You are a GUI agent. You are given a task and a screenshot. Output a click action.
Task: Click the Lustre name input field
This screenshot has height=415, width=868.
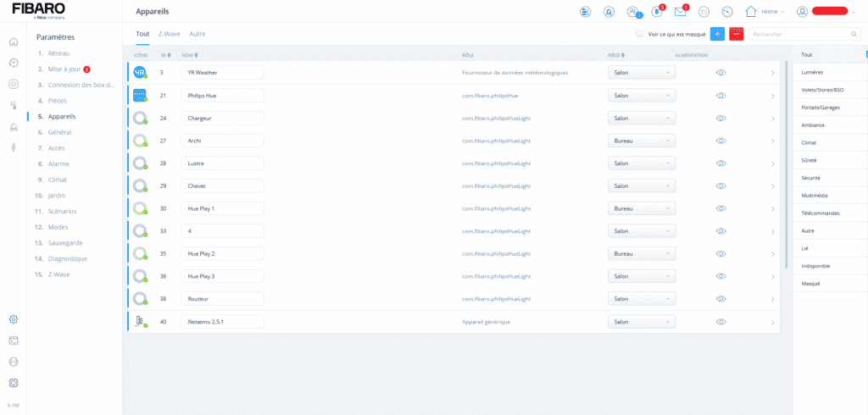coord(222,163)
